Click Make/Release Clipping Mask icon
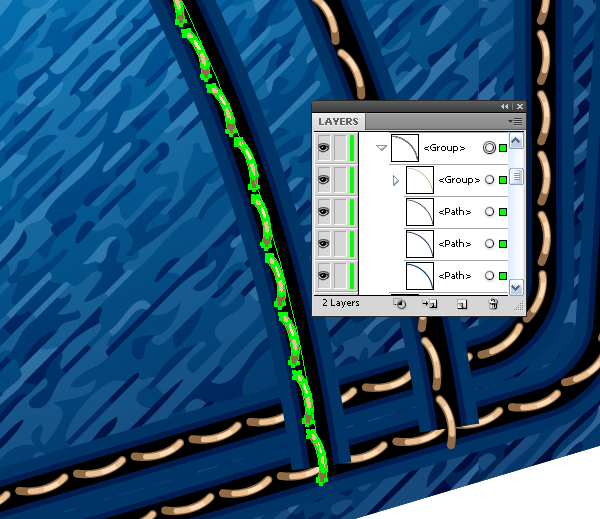Viewport: 600px width, 519px height. [x=399, y=304]
